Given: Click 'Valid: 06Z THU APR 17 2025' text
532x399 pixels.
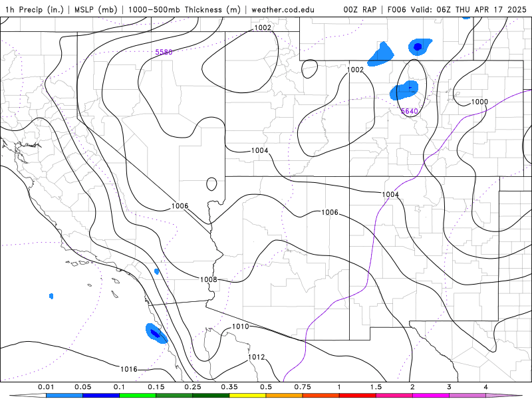Looking at the screenshot, I should (x=469, y=9).
